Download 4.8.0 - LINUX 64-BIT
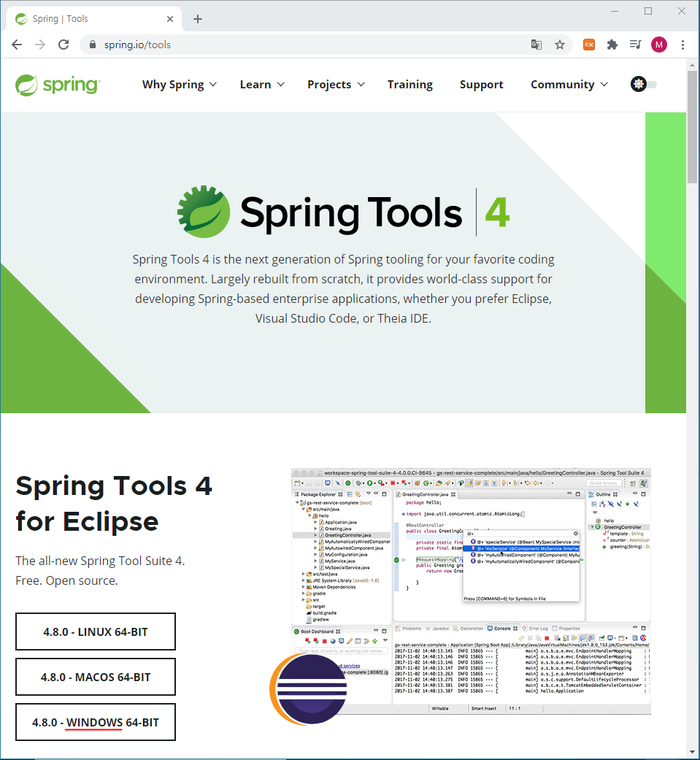 (96, 632)
